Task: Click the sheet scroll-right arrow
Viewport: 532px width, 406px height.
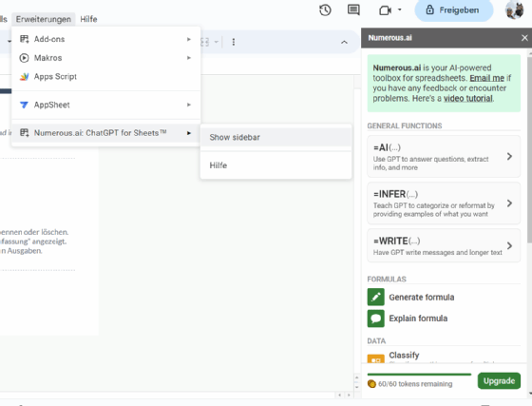Action: tap(349, 396)
